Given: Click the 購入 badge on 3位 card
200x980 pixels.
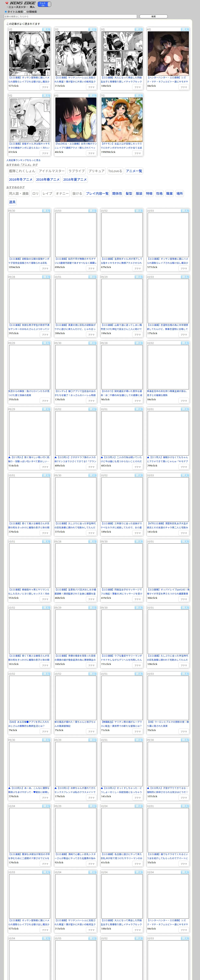Looking at the screenshot, I should click(x=138, y=29).
